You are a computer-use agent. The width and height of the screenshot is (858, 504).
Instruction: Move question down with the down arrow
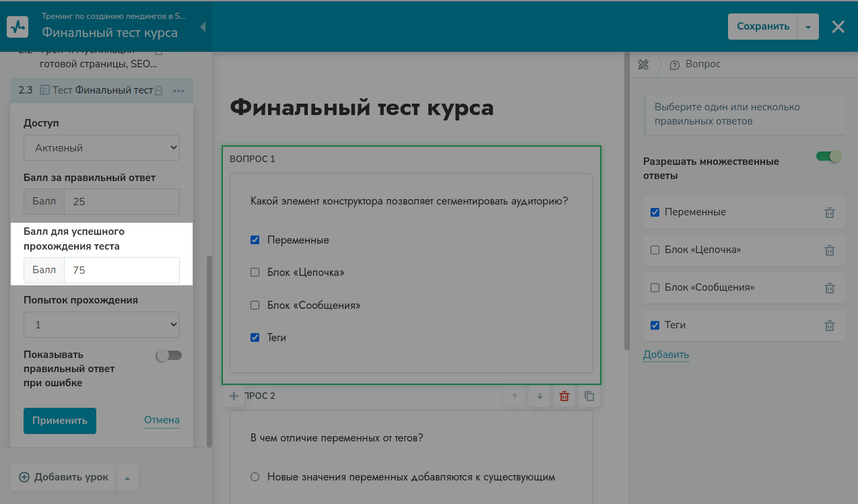click(x=539, y=396)
